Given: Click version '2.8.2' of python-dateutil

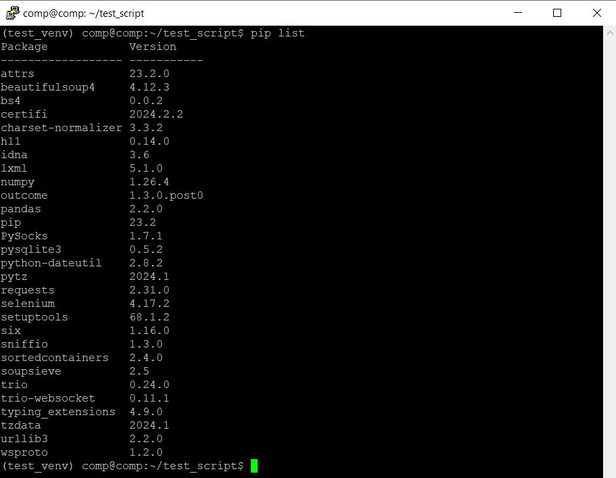Looking at the screenshot, I should pyautogui.click(x=146, y=263).
